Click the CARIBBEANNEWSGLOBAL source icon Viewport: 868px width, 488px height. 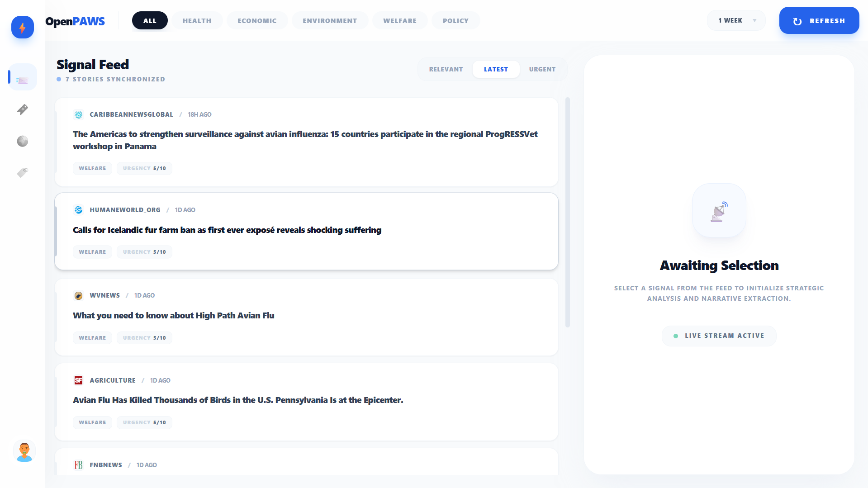[x=78, y=114]
